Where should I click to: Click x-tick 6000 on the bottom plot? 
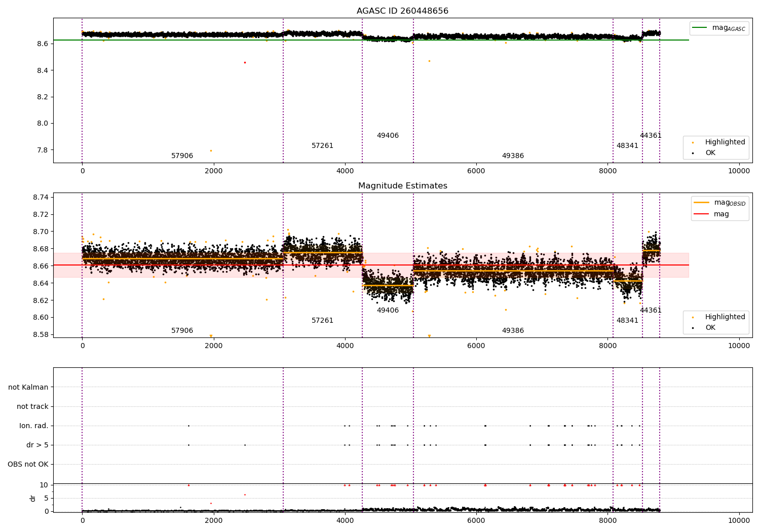[476, 521]
